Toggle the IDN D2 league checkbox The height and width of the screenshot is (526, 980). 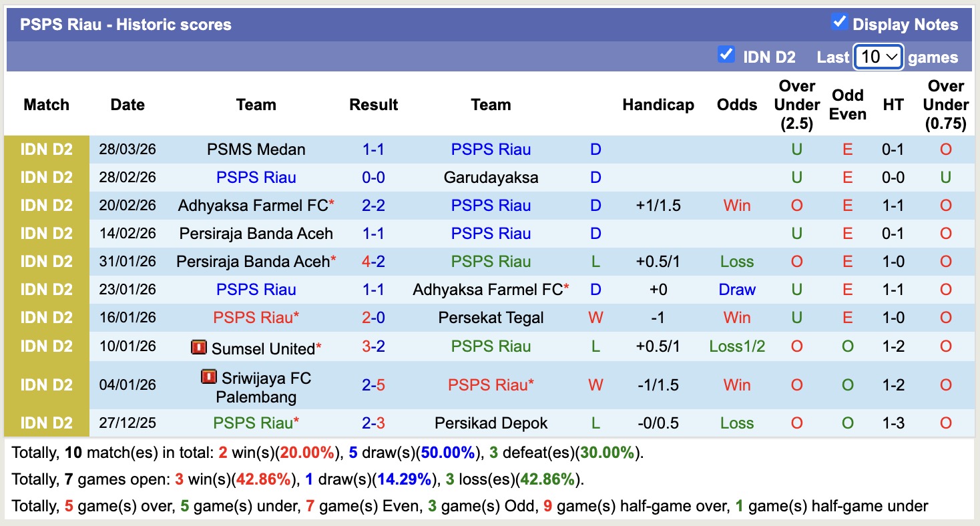click(726, 55)
